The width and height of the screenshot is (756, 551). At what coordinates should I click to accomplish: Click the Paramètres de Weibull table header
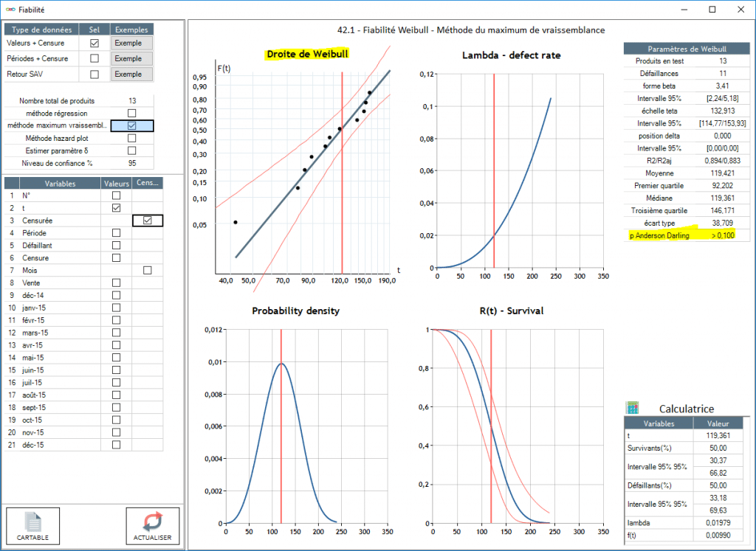(687, 49)
